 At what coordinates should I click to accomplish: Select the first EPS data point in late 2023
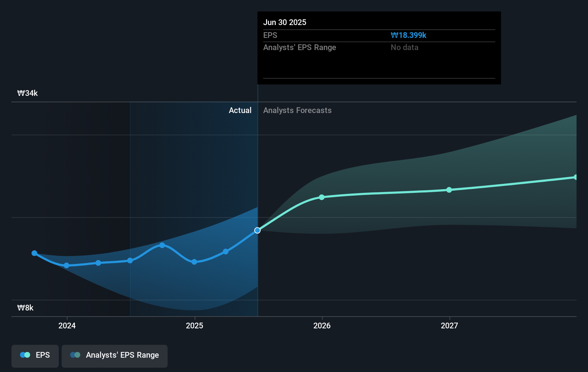[x=34, y=253]
